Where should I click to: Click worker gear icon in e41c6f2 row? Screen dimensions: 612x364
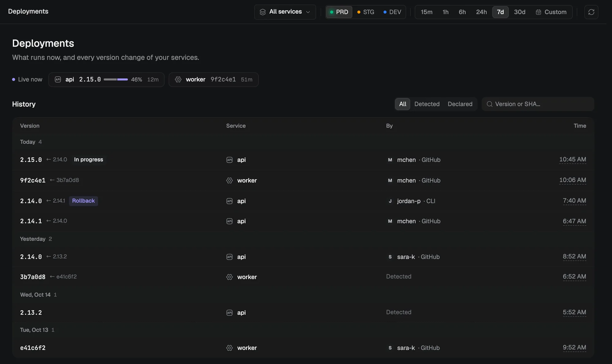click(x=229, y=348)
